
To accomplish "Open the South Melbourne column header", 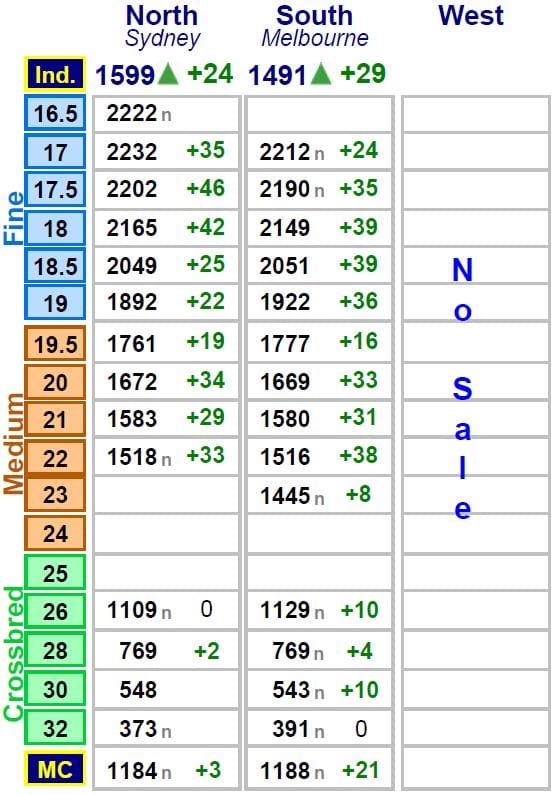I will click(315, 26).
